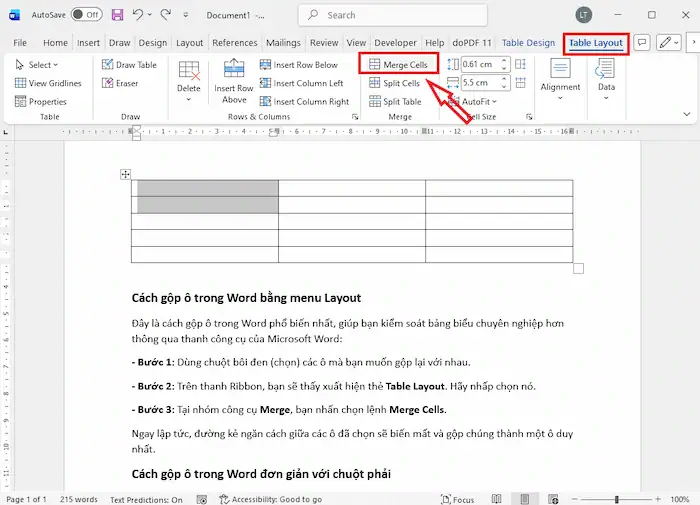The image size is (700, 505).
Task: Open the Developer tab
Action: pyautogui.click(x=395, y=43)
